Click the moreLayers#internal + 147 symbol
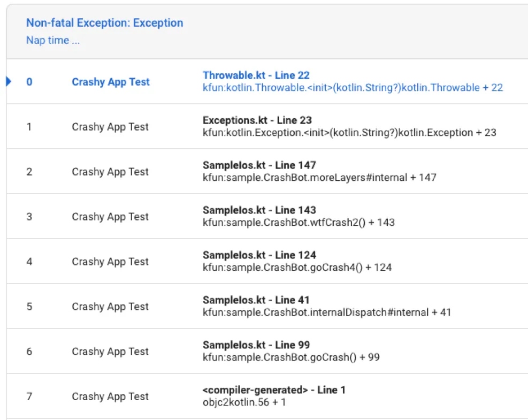 tap(319, 178)
